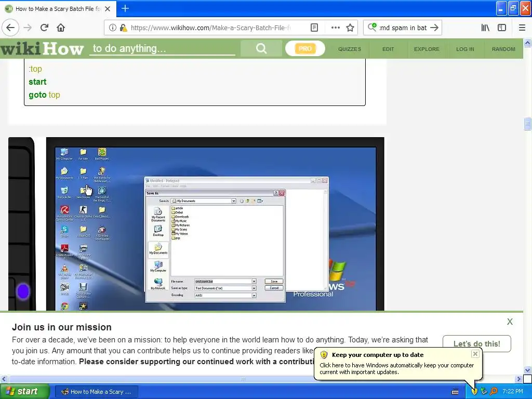532x399 pixels.
Task: Open a new browser tab
Action: tap(125, 8)
